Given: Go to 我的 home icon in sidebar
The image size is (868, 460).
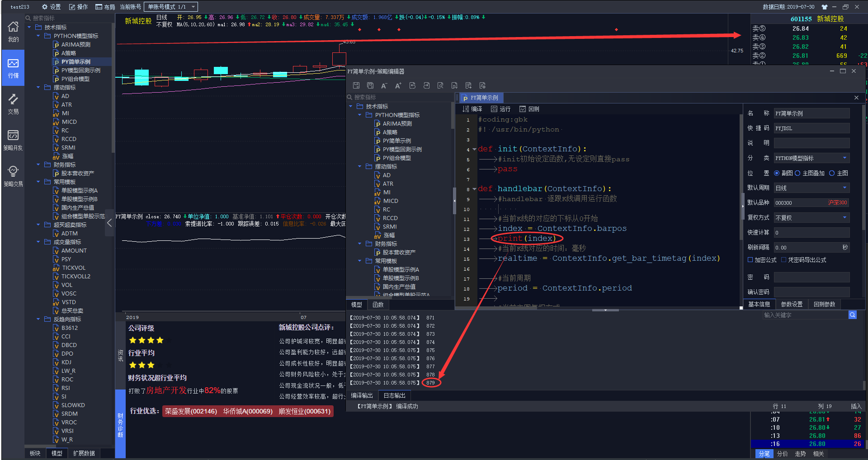Looking at the screenshot, I should point(13,31).
